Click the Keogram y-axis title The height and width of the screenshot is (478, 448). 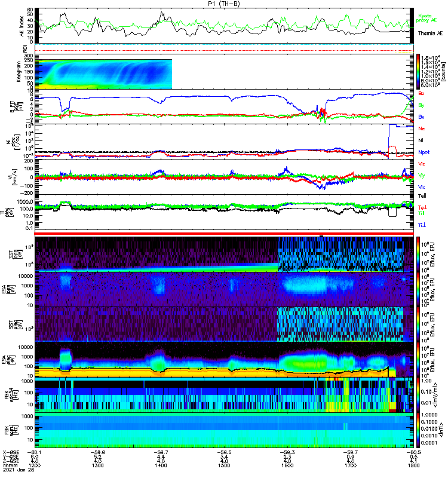click(19, 72)
